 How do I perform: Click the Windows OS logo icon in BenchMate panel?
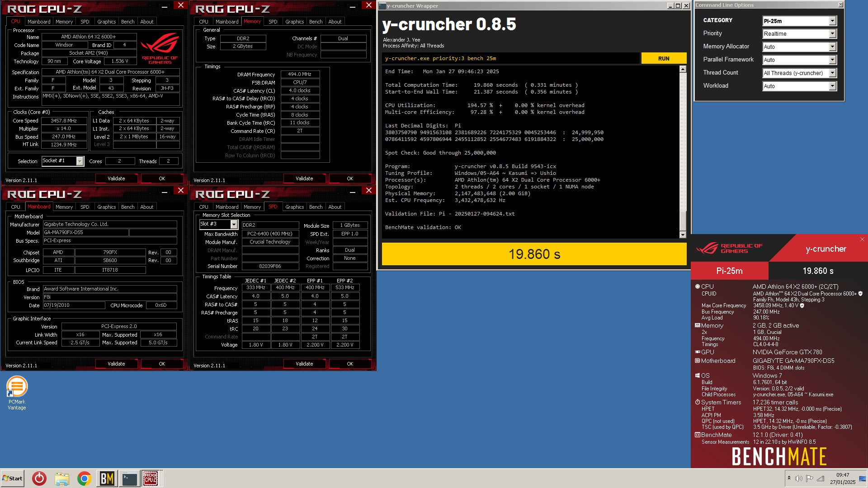pyautogui.click(x=698, y=375)
